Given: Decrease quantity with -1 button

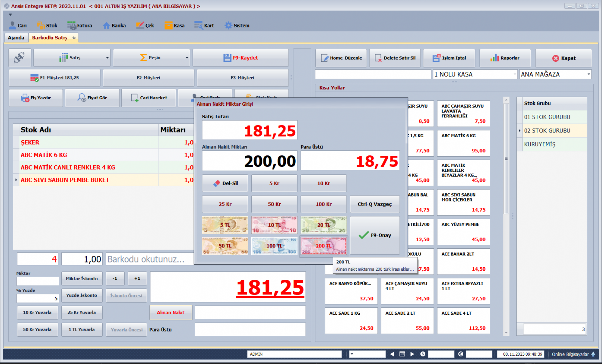Looking at the screenshot, I should [x=115, y=278].
